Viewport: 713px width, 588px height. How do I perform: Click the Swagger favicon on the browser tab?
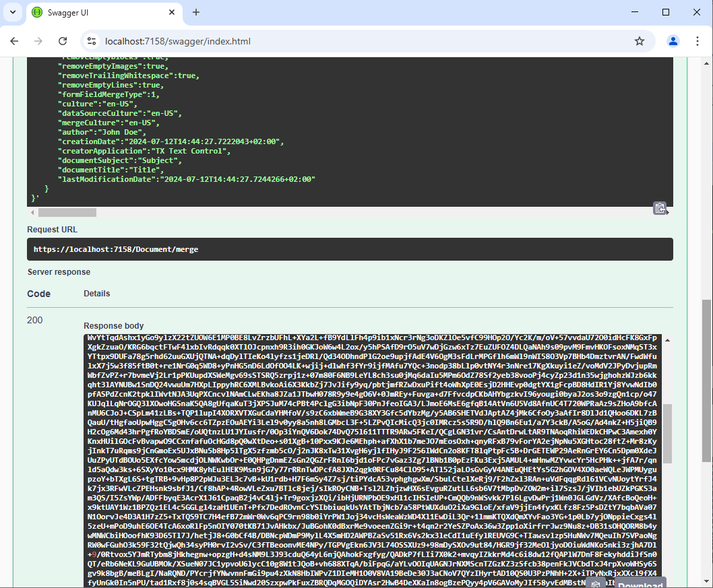[37, 13]
